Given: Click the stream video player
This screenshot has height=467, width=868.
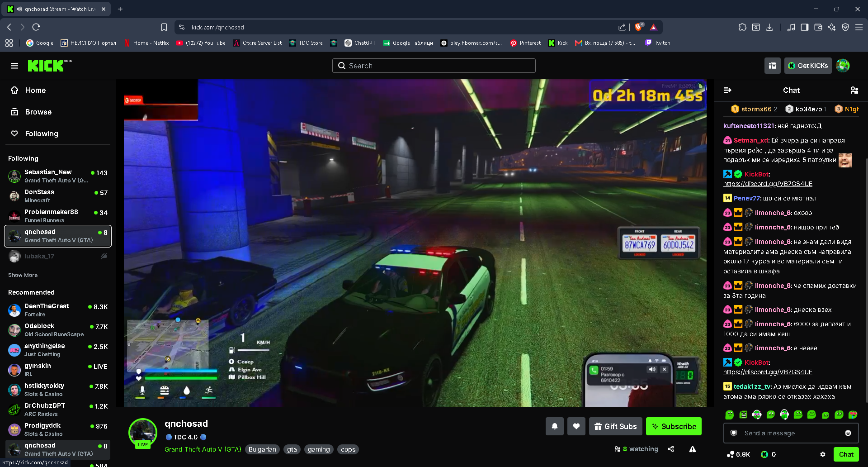Looking at the screenshot, I should (x=415, y=243).
